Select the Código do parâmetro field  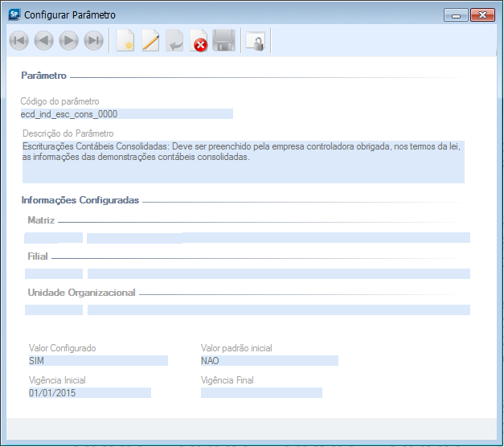tap(127, 114)
